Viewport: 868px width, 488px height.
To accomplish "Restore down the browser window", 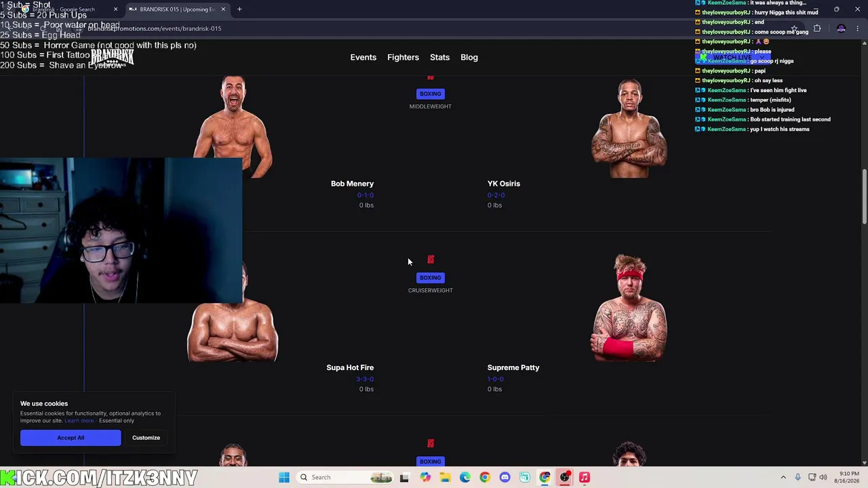I will (x=836, y=9).
